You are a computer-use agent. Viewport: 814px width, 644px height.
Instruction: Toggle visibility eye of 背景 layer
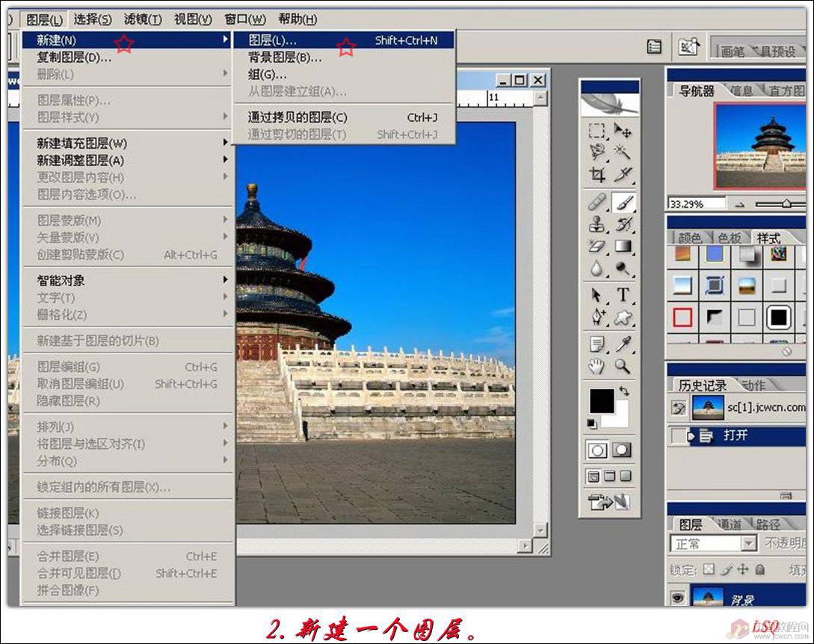[677, 598]
